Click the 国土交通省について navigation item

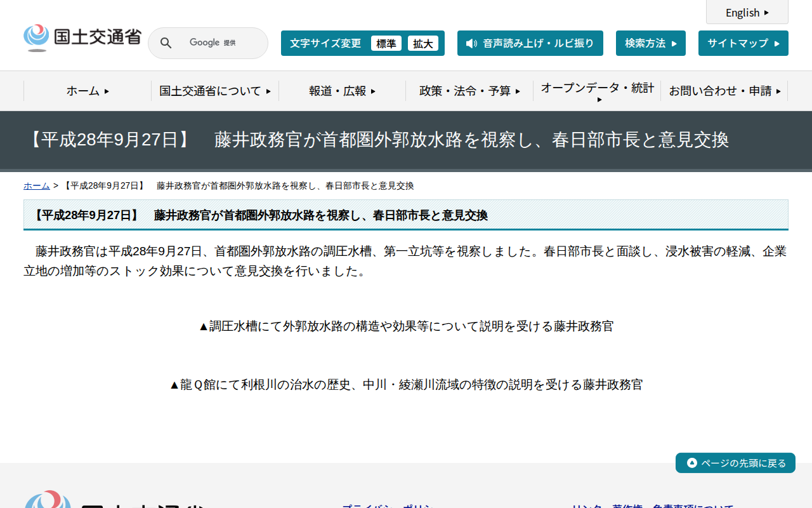214,91
